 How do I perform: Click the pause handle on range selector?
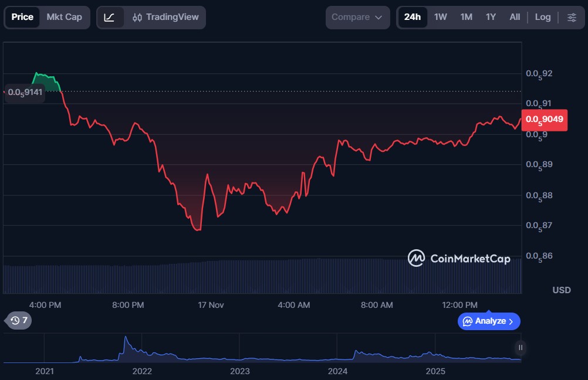pos(520,347)
